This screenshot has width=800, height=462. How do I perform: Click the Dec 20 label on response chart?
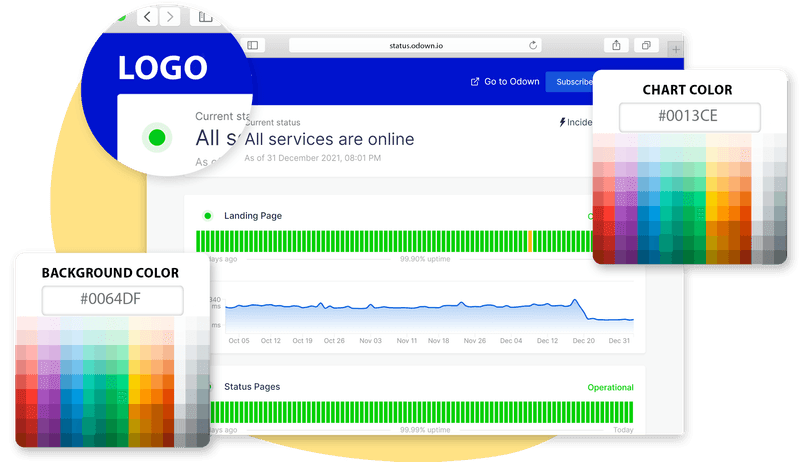pos(583,341)
